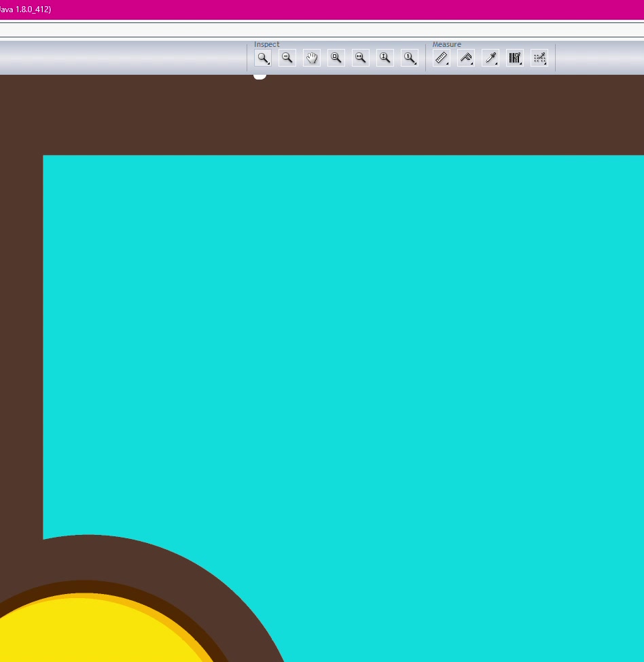Click the Measure group label
The image size is (644, 662).
pos(446,44)
